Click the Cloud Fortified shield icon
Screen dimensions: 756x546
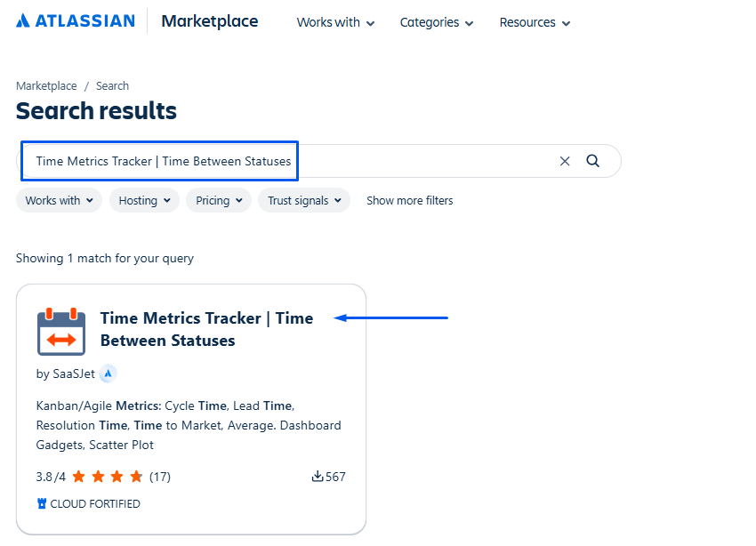pos(42,503)
